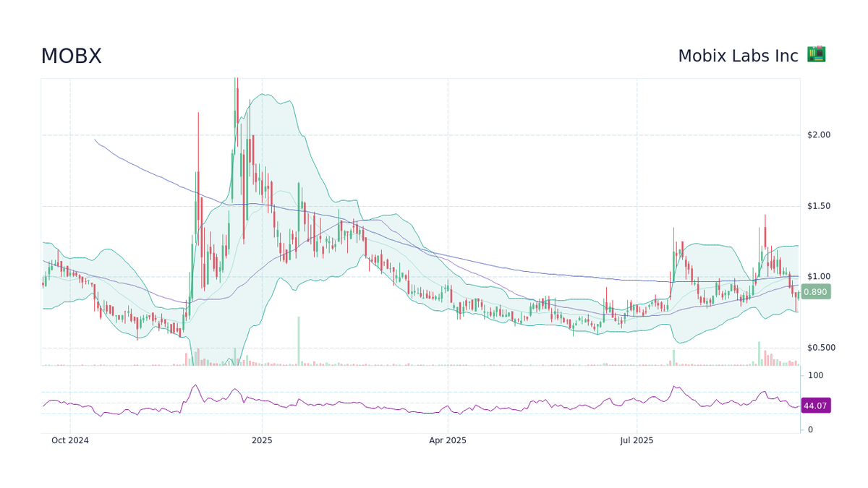Click the current price label 0.890
The image size is (868, 488).
815,292
